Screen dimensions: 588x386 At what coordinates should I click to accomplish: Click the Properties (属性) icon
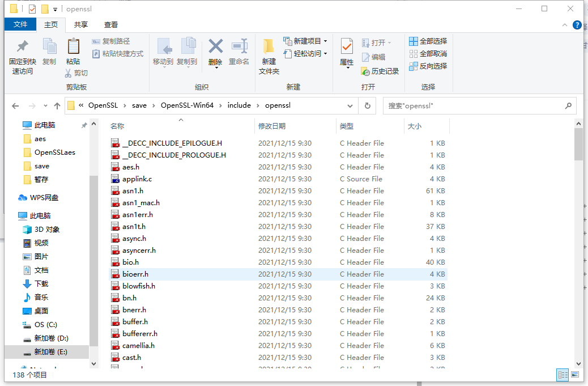(x=347, y=46)
